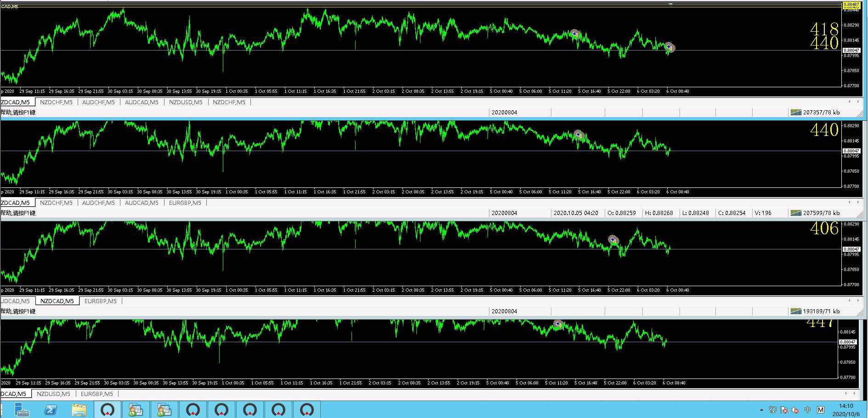Activate NZDCAD,M5 tab in the third chart window
Image resolution: width=868 pixels, height=418 pixels.
(x=57, y=301)
